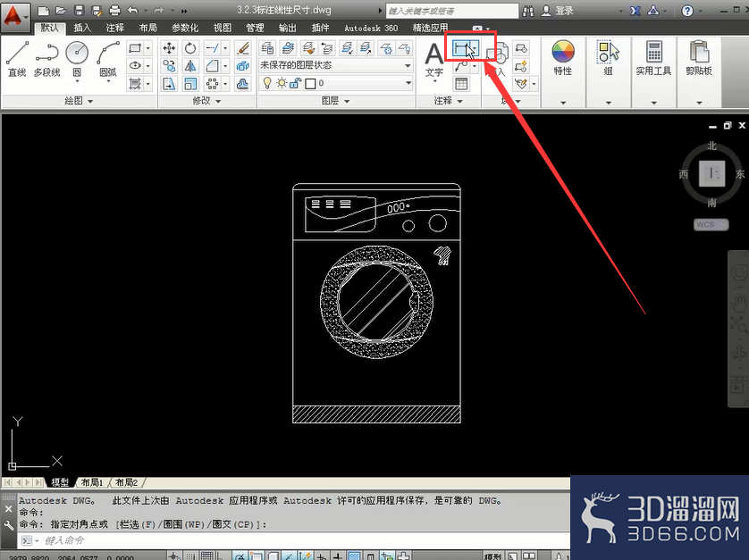Image resolution: width=749 pixels, height=560 pixels.
Task: Activate the Trim tool
Action: point(212,47)
